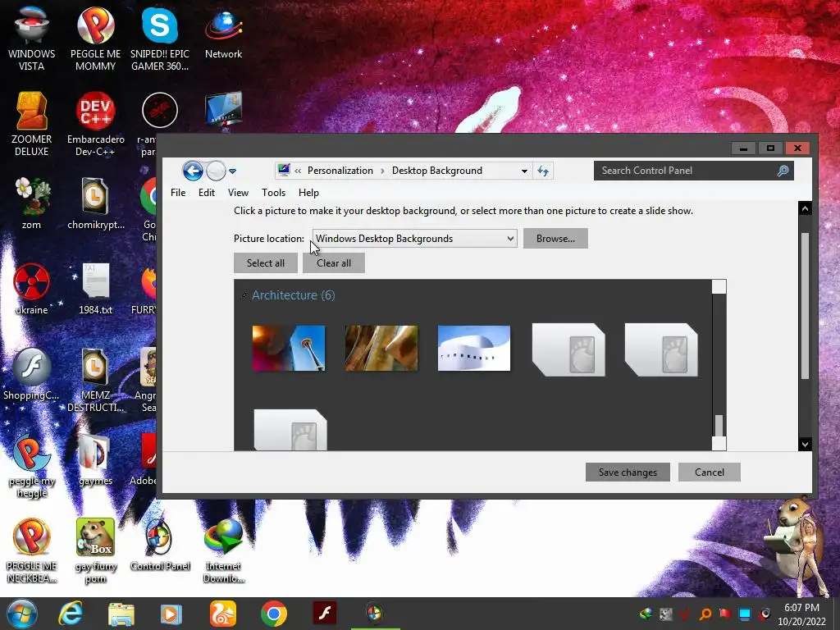Click the picture list scroll up button
840x630 pixels.
pos(719,286)
